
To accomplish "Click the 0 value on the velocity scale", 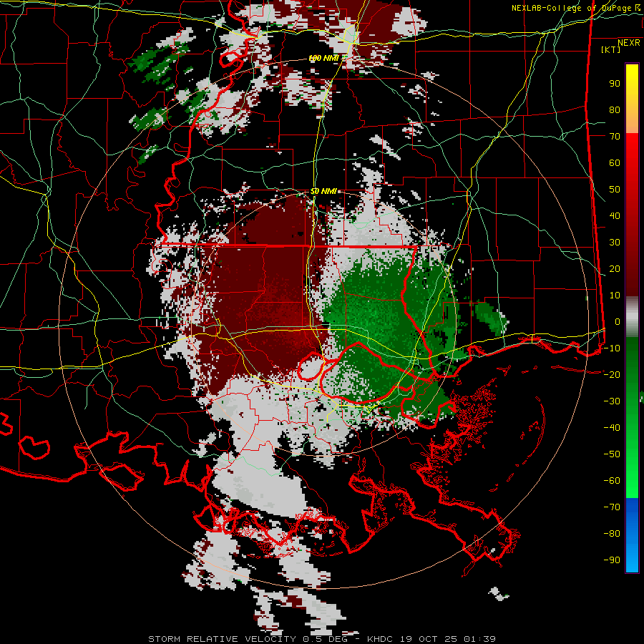I will [618, 321].
